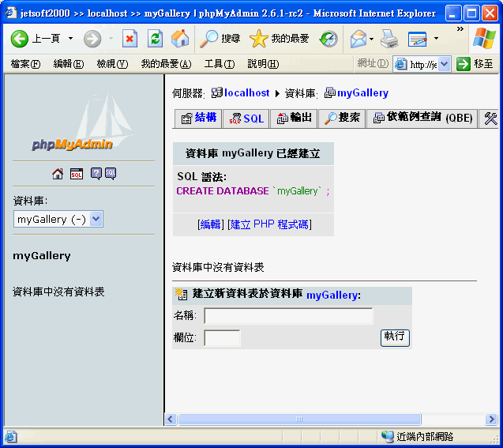The height and width of the screenshot is (448, 503).
Task: Click the 建立 PHP 程式碼 link
Action: point(269,224)
